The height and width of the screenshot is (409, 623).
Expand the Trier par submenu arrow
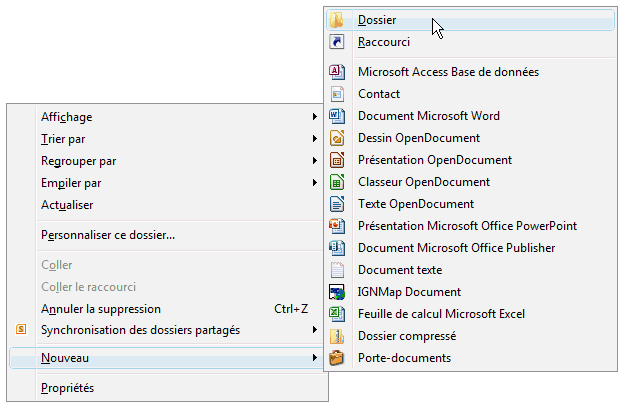pos(315,139)
